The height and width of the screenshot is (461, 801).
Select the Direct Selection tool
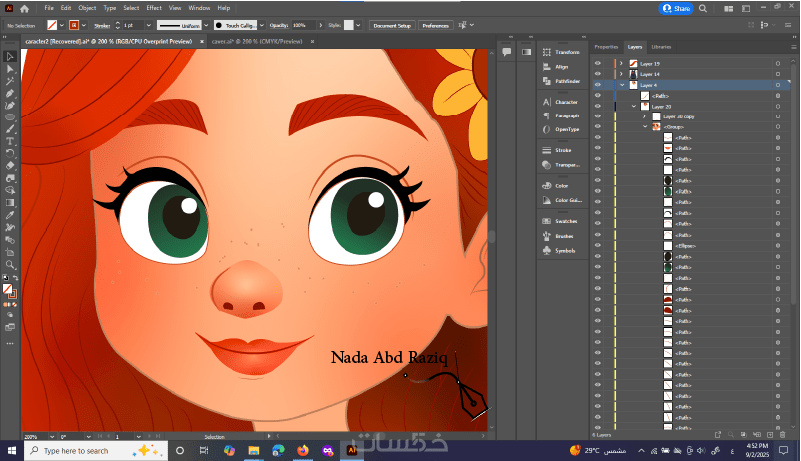10,68
